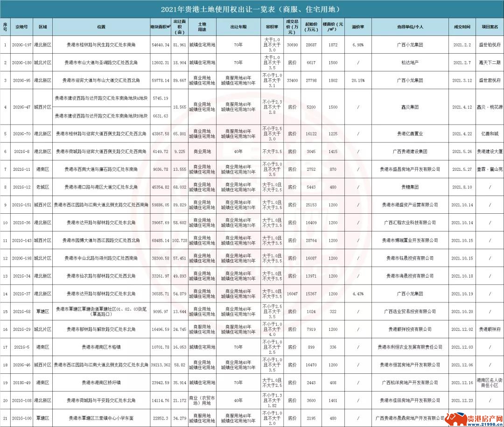Select parcel number cell '2021G-151'
The image size is (504, 427).
[x=21, y=205]
